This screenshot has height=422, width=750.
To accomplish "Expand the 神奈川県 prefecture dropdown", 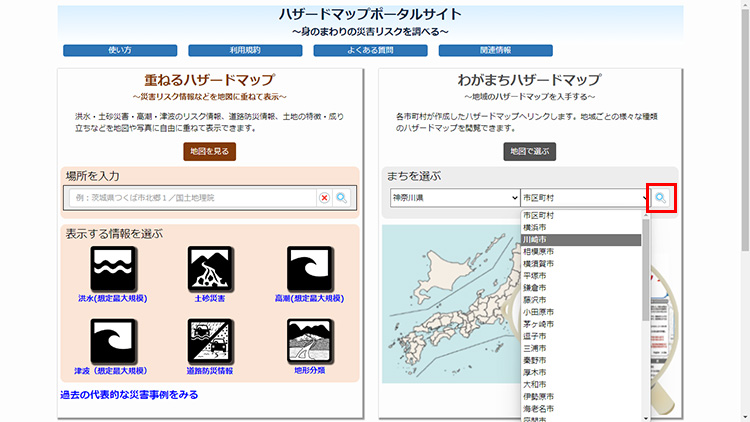I will coord(455,198).
